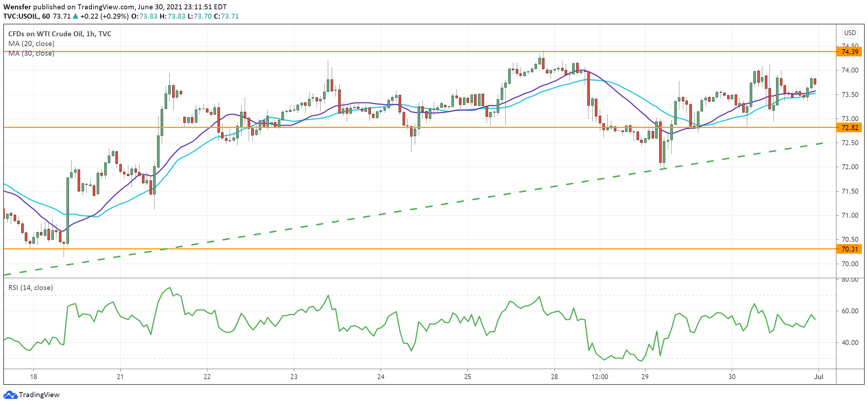Open the 60-minute interval selector
Viewport: 868px width, 405px height.
[x=47, y=16]
